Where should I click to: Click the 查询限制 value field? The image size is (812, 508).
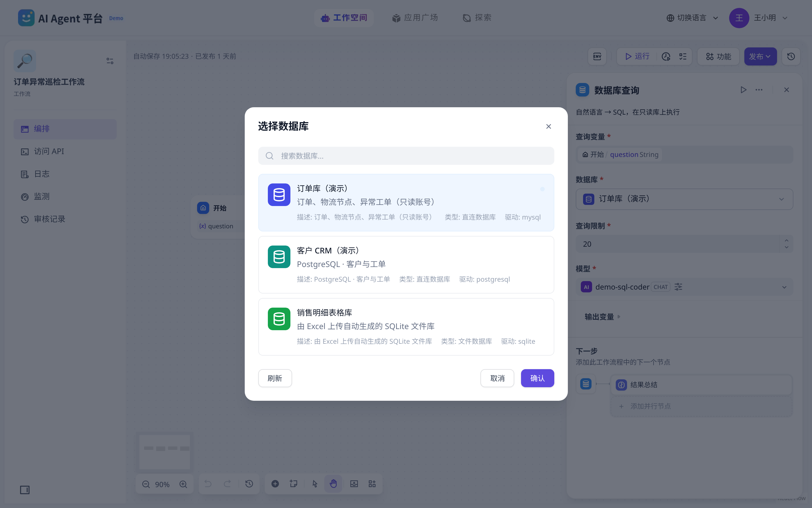[x=678, y=244]
